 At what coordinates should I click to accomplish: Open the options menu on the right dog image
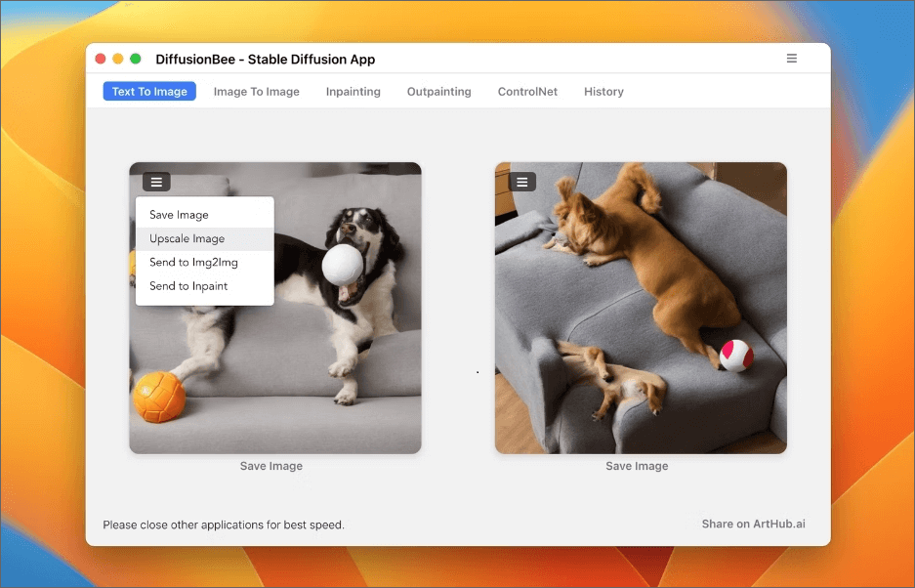coord(522,183)
